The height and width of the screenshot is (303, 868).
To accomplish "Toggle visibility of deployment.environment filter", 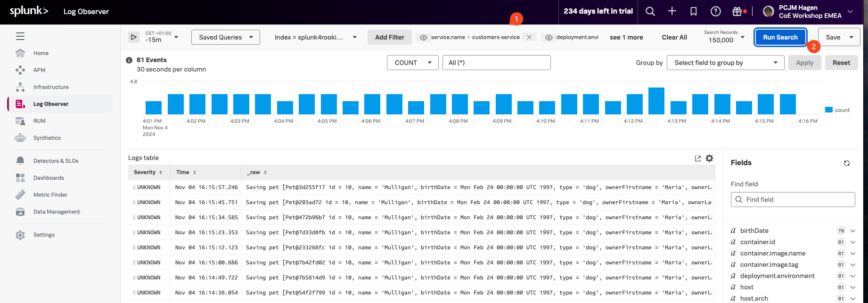I will tap(549, 38).
